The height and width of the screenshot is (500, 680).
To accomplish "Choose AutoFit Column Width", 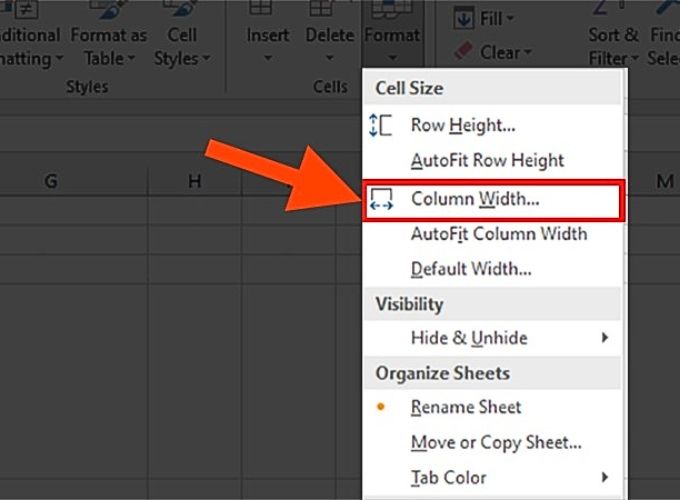I will click(499, 234).
